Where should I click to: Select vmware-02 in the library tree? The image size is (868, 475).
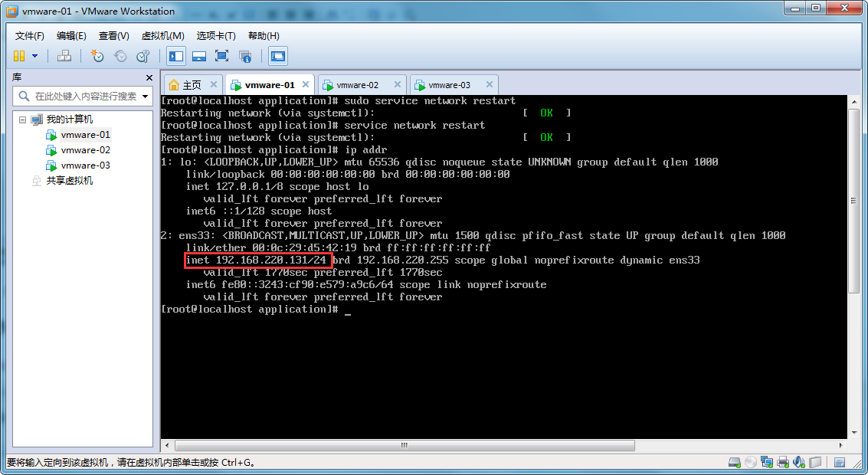click(x=85, y=150)
